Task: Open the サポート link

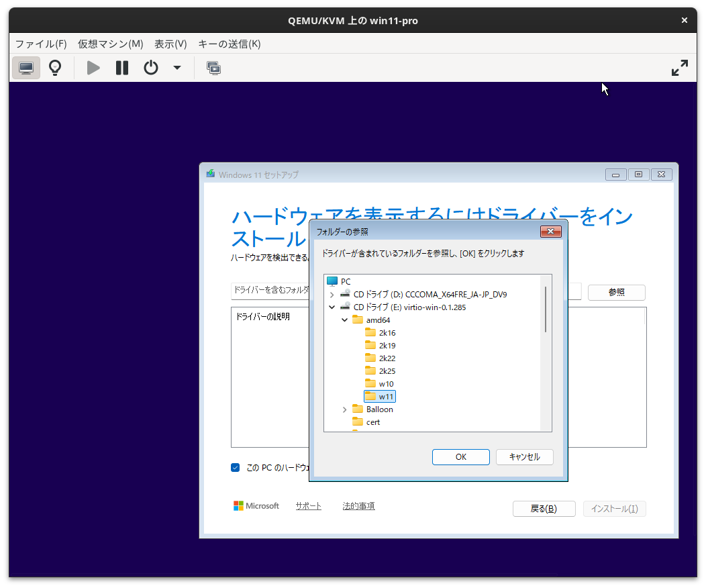Action: click(x=308, y=505)
